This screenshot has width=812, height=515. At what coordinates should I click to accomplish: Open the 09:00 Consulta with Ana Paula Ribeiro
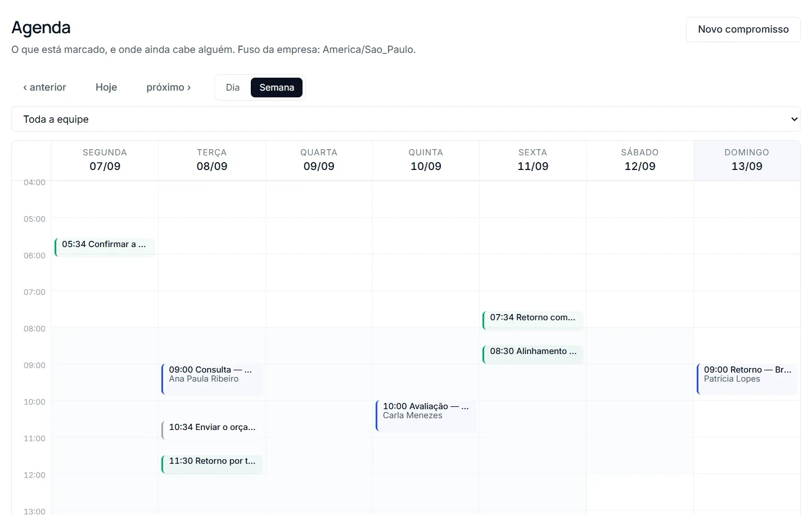(x=212, y=379)
